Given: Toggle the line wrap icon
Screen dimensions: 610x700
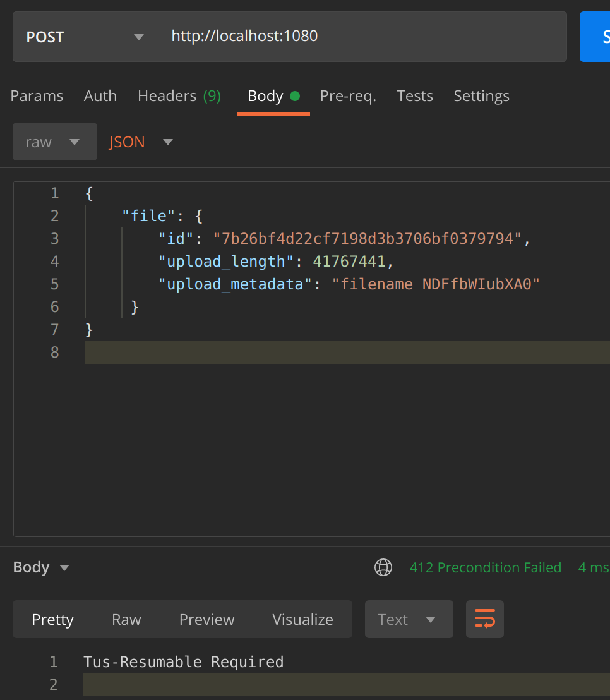Looking at the screenshot, I should [x=484, y=619].
